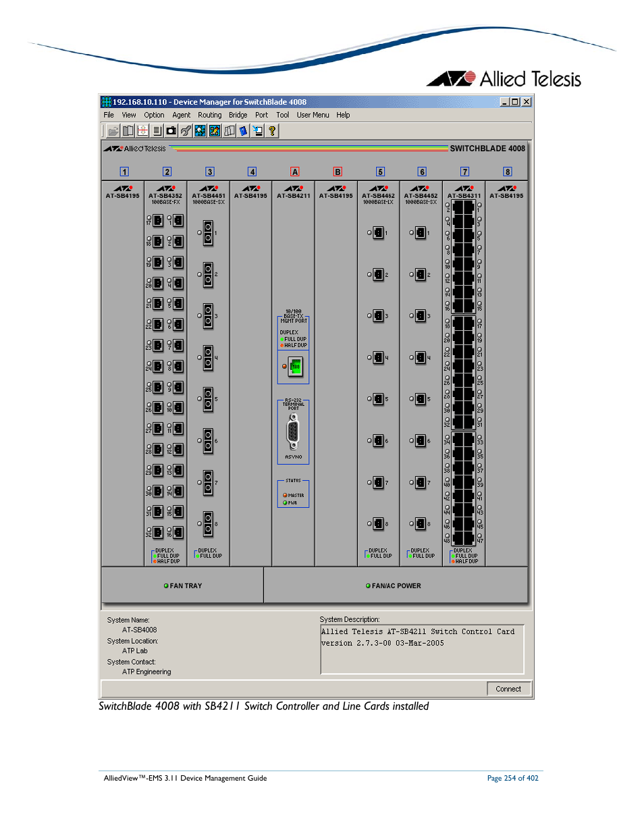
Task: Open the Option menu
Action: click(154, 115)
